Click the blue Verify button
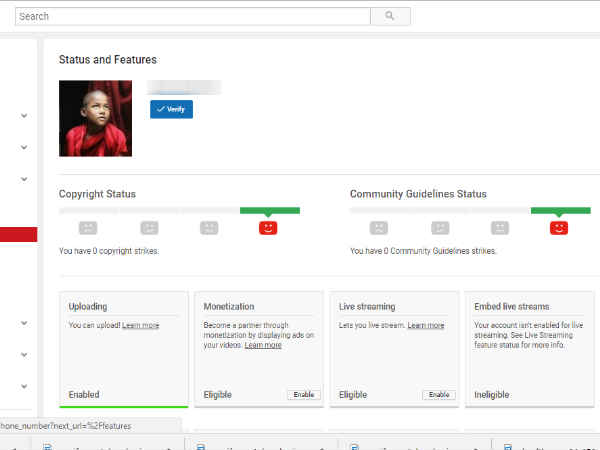The image size is (600, 450). [171, 109]
